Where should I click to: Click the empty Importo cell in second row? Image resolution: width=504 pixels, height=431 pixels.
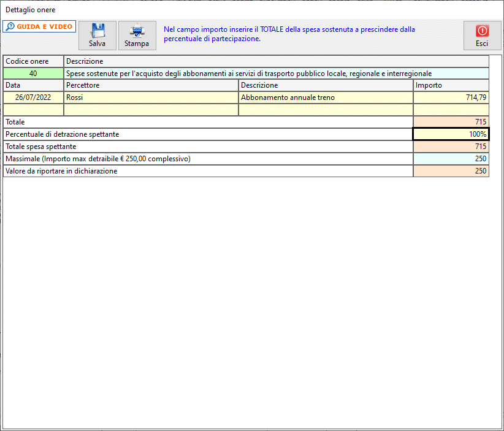[x=451, y=110]
